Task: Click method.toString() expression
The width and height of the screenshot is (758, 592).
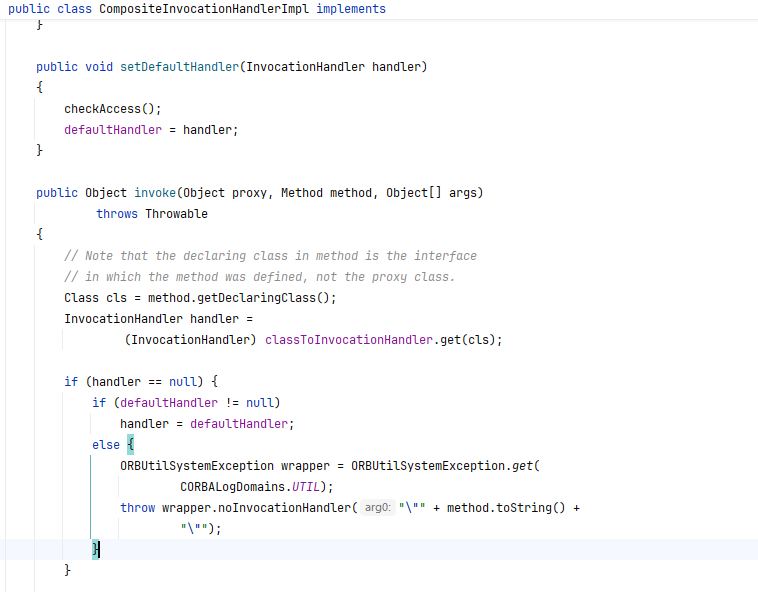Action: (506, 508)
